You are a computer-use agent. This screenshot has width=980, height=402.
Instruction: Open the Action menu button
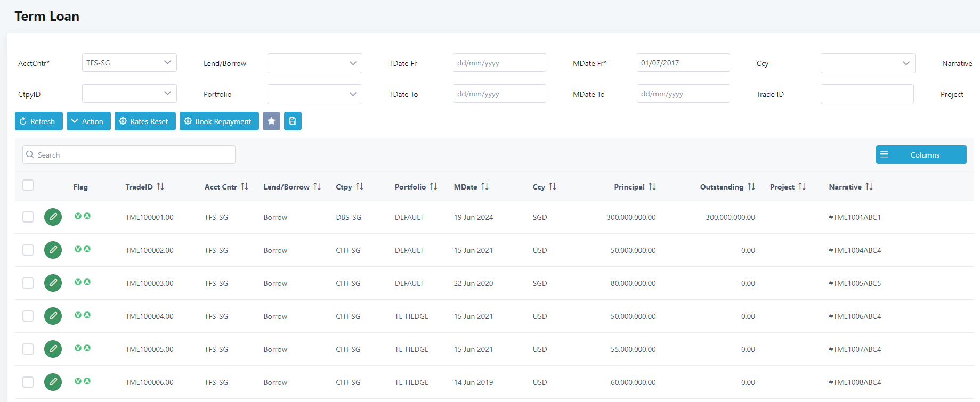[88, 121]
